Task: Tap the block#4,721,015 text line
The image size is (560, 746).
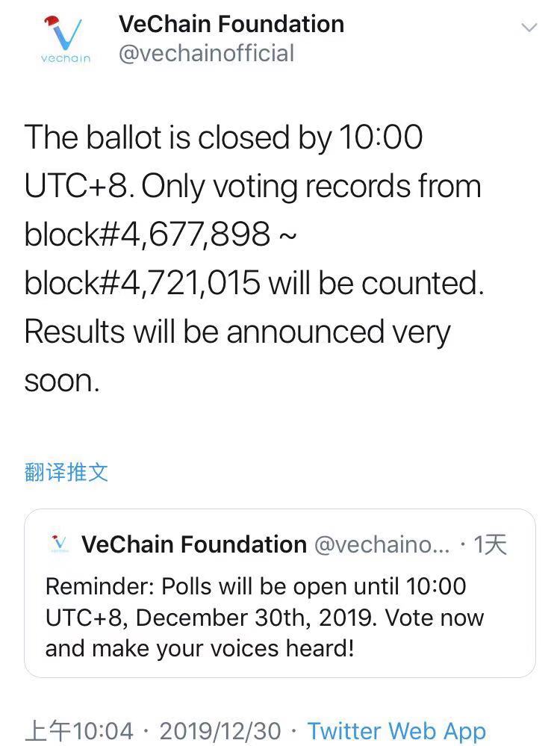Action: 254,283
